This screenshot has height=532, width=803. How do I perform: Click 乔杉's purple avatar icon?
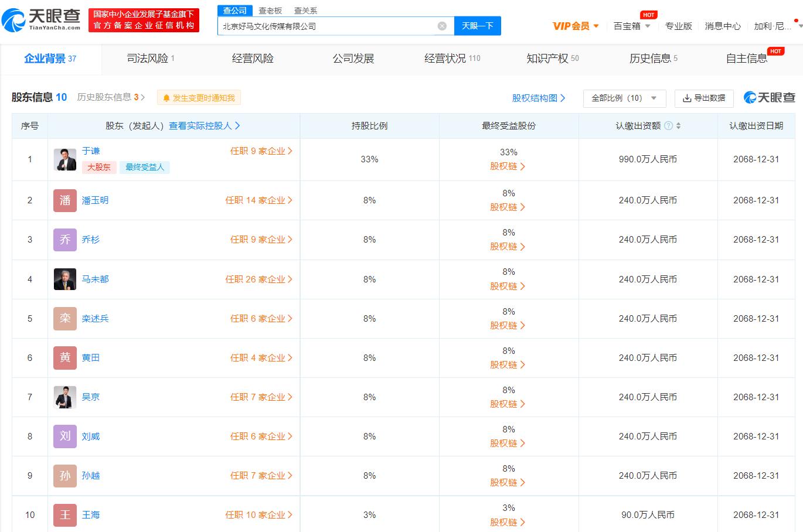(x=65, y=240)
